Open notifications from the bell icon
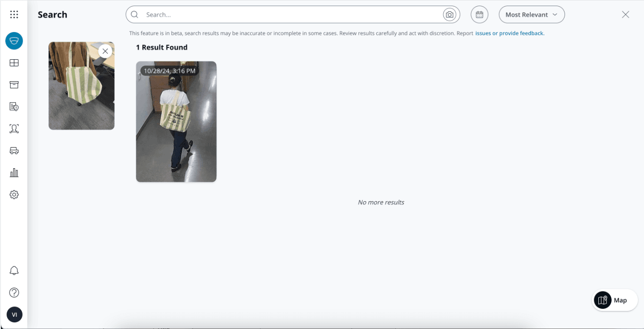Image resolution: width=644 pixels, height=329 pixels. coord(14,270)
